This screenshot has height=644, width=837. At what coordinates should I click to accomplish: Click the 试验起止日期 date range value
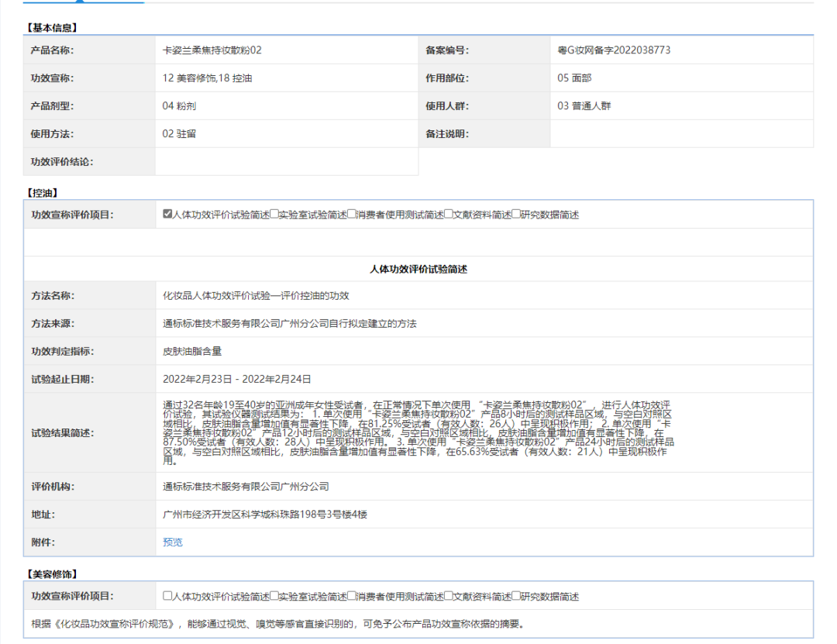236,379
